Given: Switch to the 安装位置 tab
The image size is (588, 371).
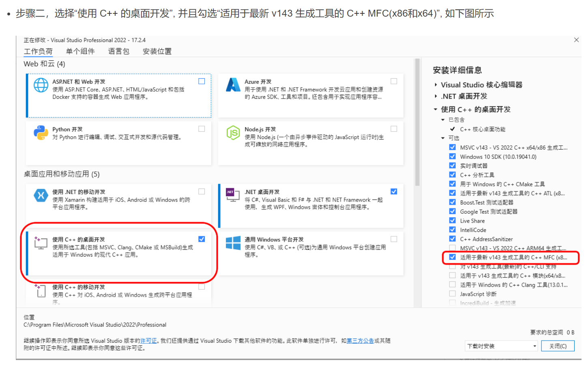Looking at the screenshot, I should [x=157, y=51].
